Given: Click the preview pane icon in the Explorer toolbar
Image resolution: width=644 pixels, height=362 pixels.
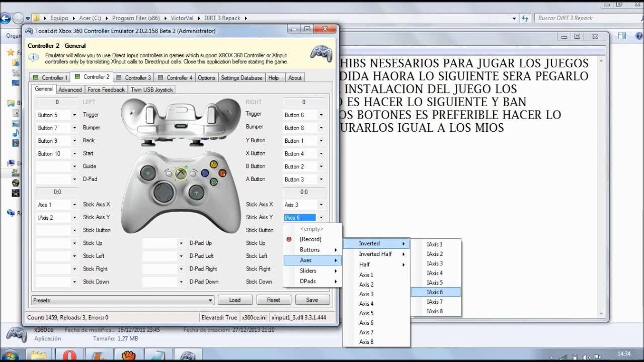Looking at the screenshot, I should pos(622,36).
